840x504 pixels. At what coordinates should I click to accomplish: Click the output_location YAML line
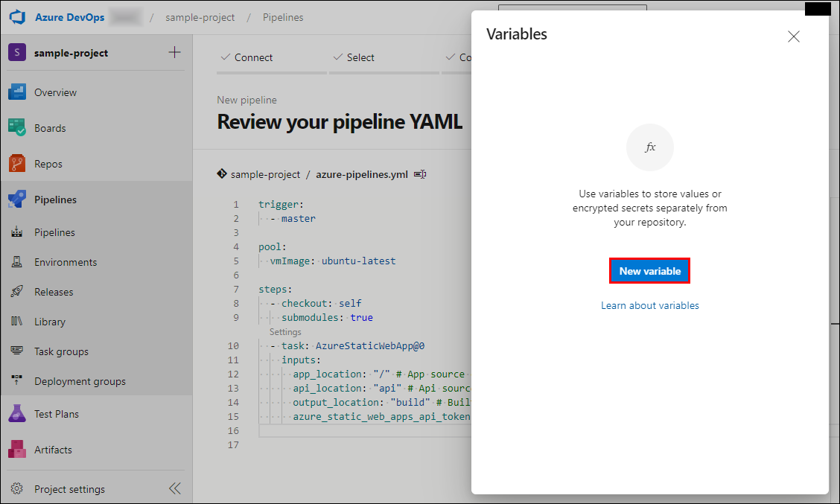(x=381, y=402)
